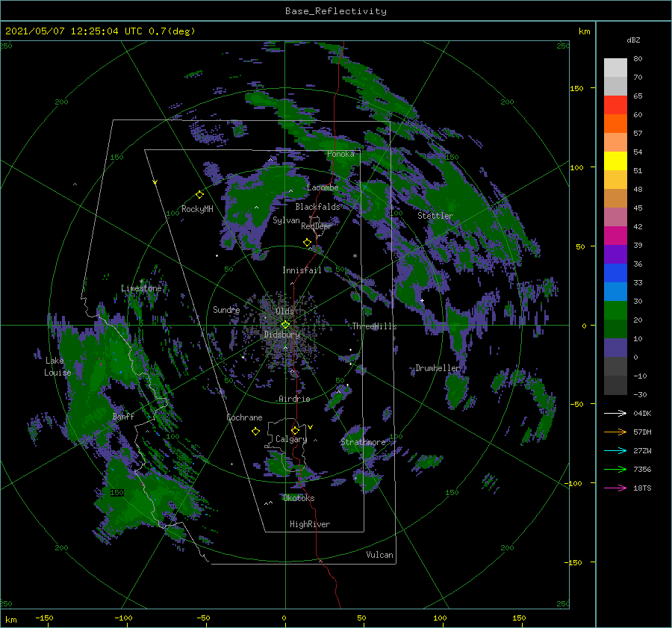Image resolution: width=672 pixels, height=628 pixels.
Task: Click the Didsbury city label
Action: point(282,335)
